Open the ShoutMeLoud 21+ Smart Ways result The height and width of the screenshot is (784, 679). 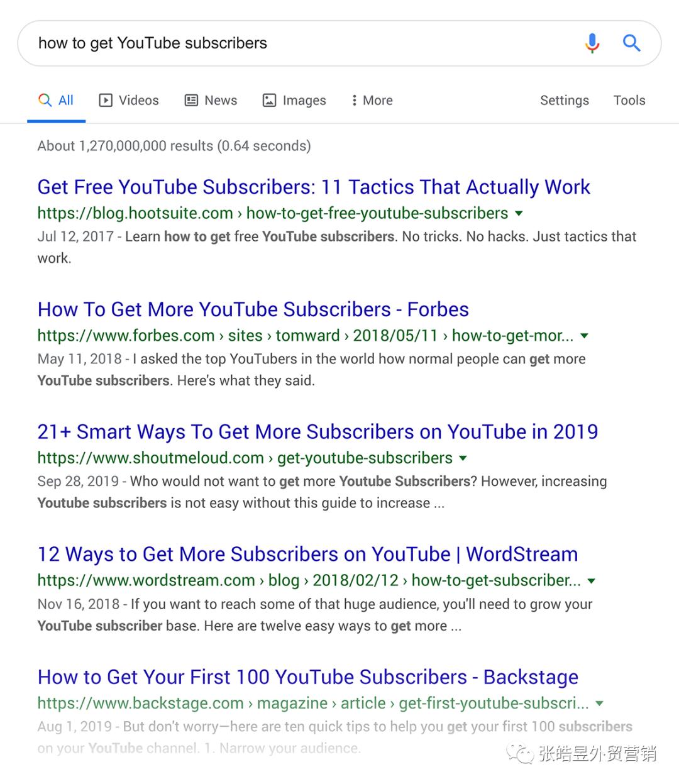click(x=317, y=432)
